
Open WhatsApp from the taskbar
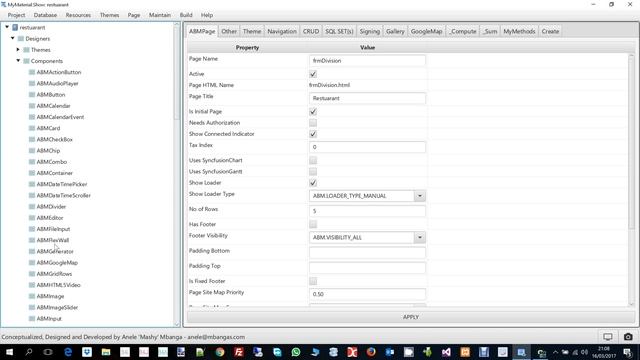click(296, 352)
